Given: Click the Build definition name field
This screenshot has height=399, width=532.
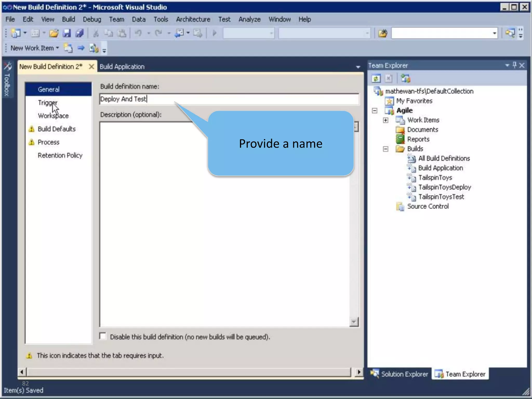Looking at the screenshot, I should click(229, 99).
